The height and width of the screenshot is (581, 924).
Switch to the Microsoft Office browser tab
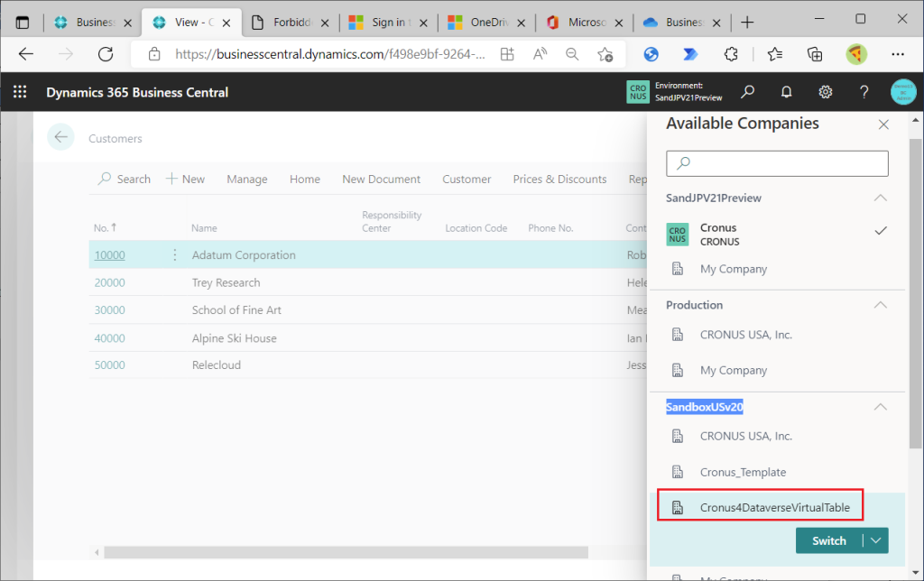point(585,23)
